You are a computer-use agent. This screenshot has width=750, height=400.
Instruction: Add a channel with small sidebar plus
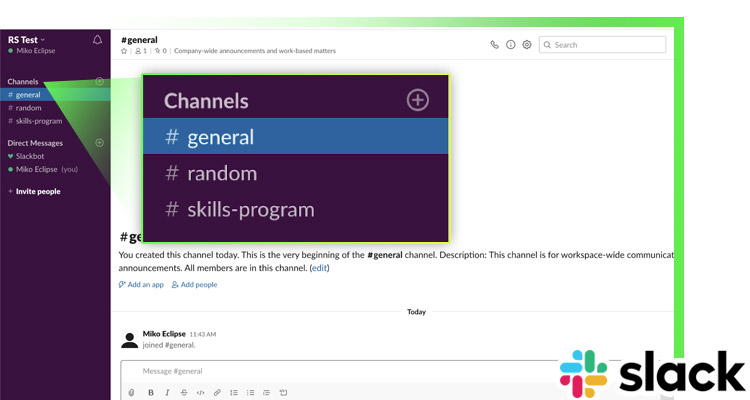[99, 81]
